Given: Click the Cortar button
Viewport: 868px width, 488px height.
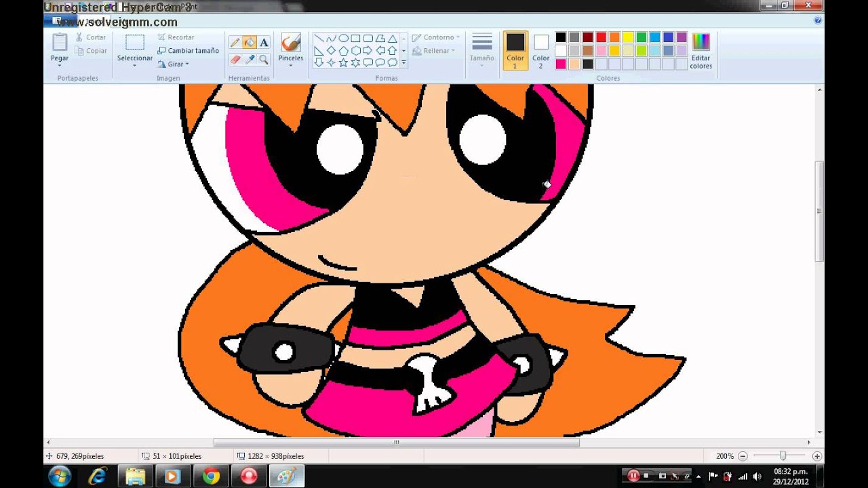Looking at the screenshot, I should coord(91,37).
